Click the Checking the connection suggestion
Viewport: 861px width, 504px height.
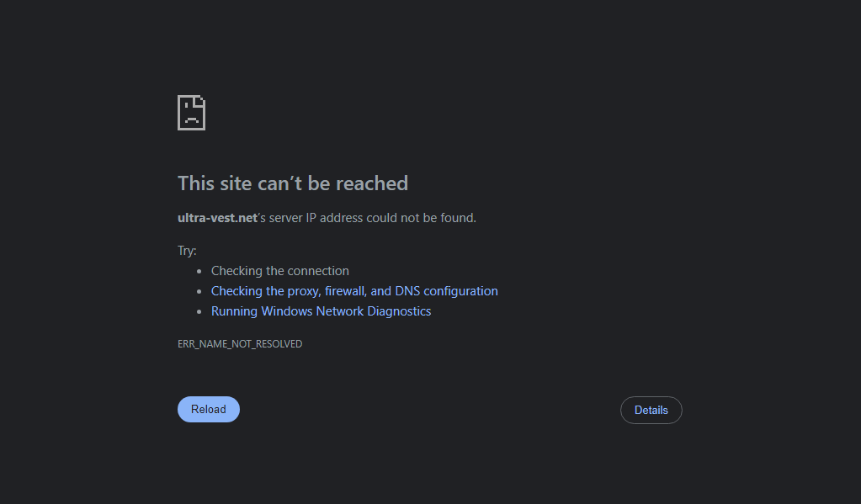pyautogui.click(x=280, y=271)
